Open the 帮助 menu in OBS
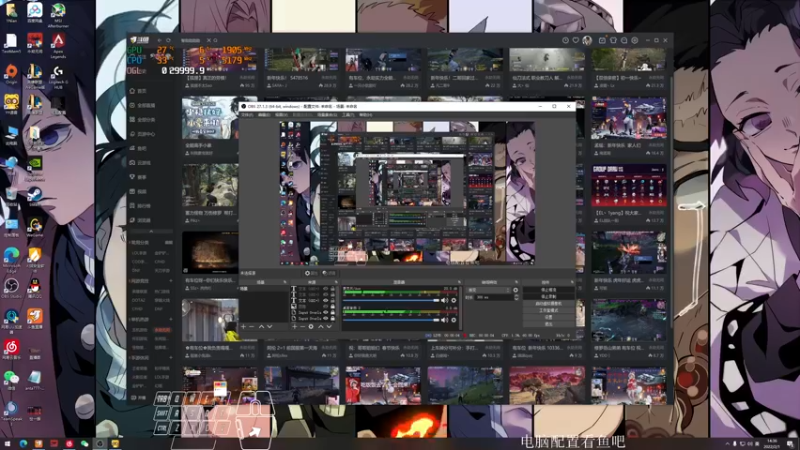This screenshot has height=450, width=800. [366, 115]
